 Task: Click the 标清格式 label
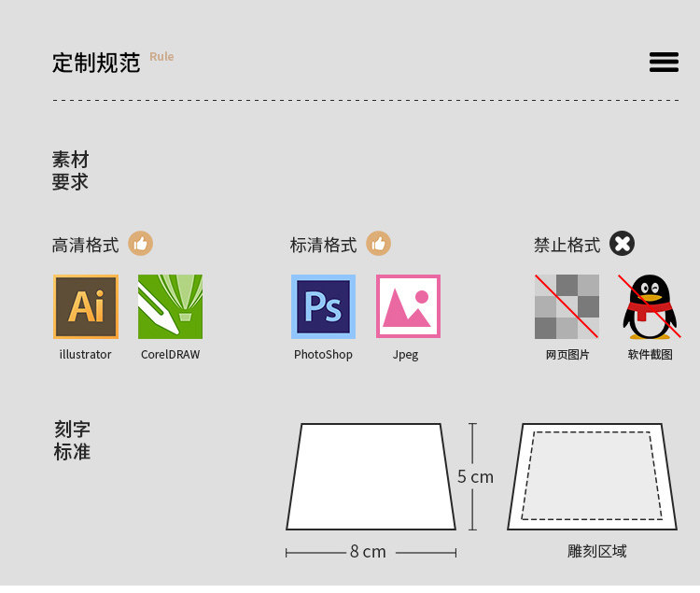click(324, 245)
